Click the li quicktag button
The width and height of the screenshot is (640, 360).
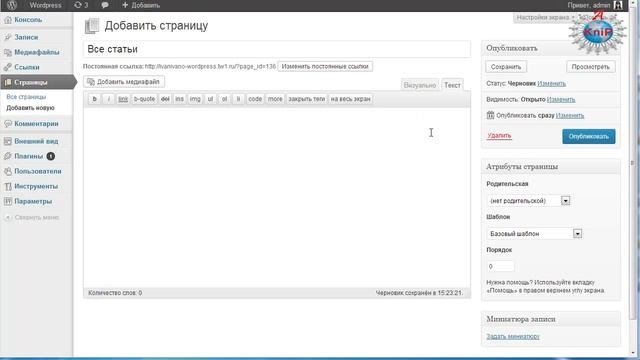tap(238, 99)
